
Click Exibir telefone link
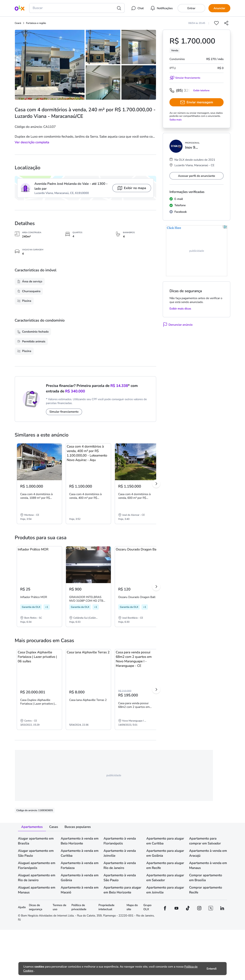[201, 90]
